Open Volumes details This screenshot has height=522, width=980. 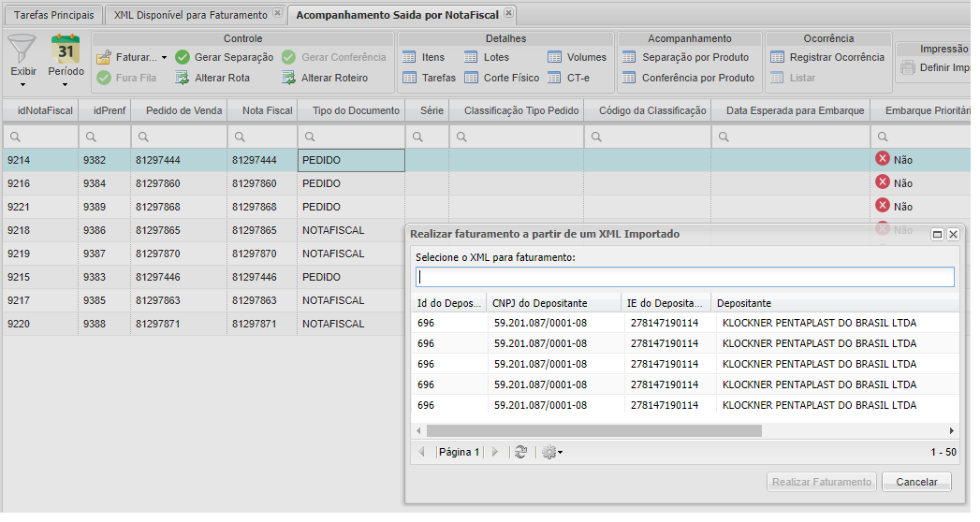click(555, 57)
